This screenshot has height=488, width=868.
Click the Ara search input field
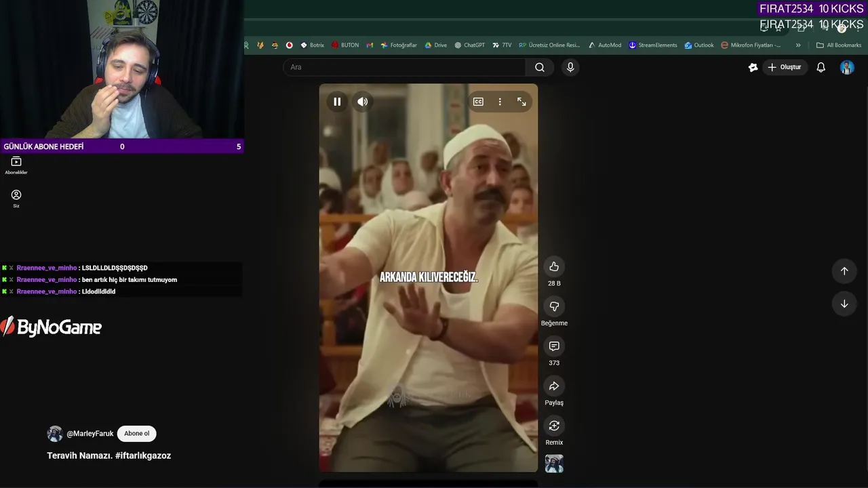pyautogui.click(x=404, y=67)
